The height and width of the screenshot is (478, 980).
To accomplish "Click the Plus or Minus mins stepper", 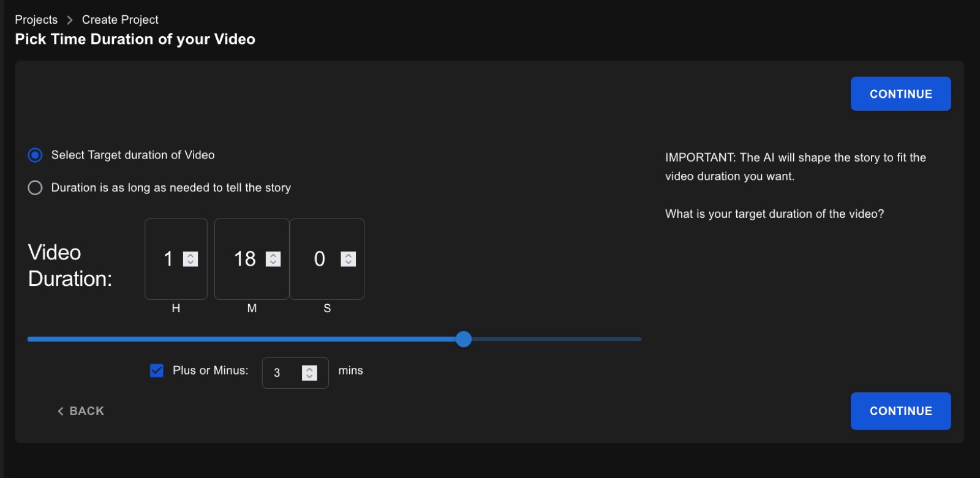I will (x=310, y=373).
